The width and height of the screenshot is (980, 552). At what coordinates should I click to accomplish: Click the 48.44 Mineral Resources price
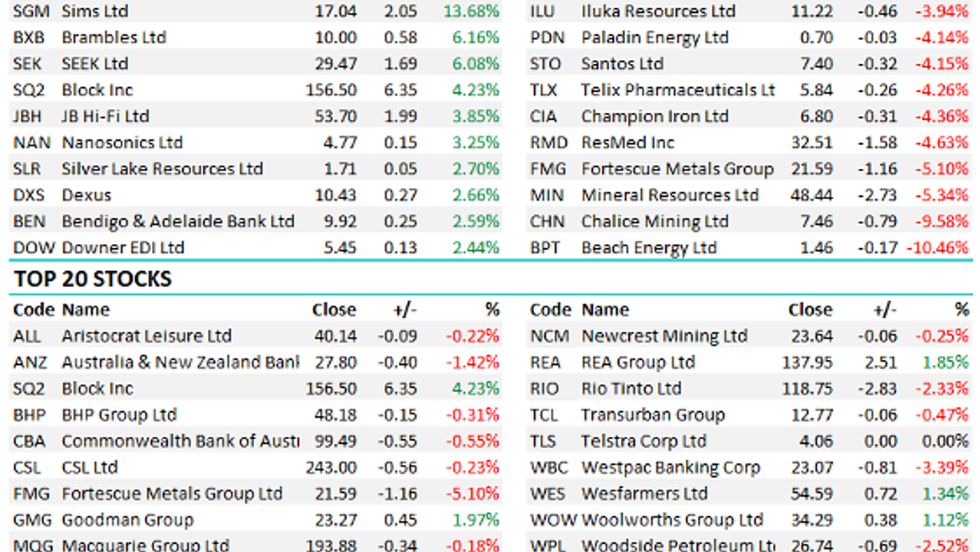click(811, 195)
